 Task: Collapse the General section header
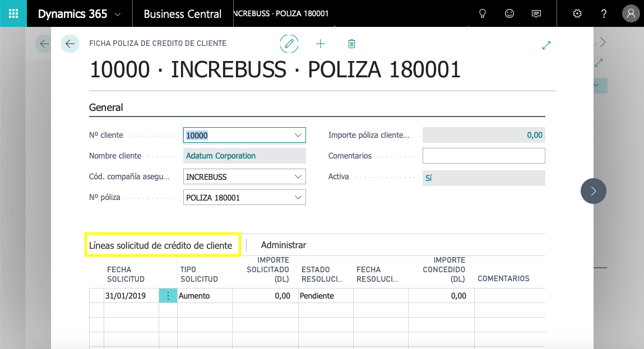[106, 108]
